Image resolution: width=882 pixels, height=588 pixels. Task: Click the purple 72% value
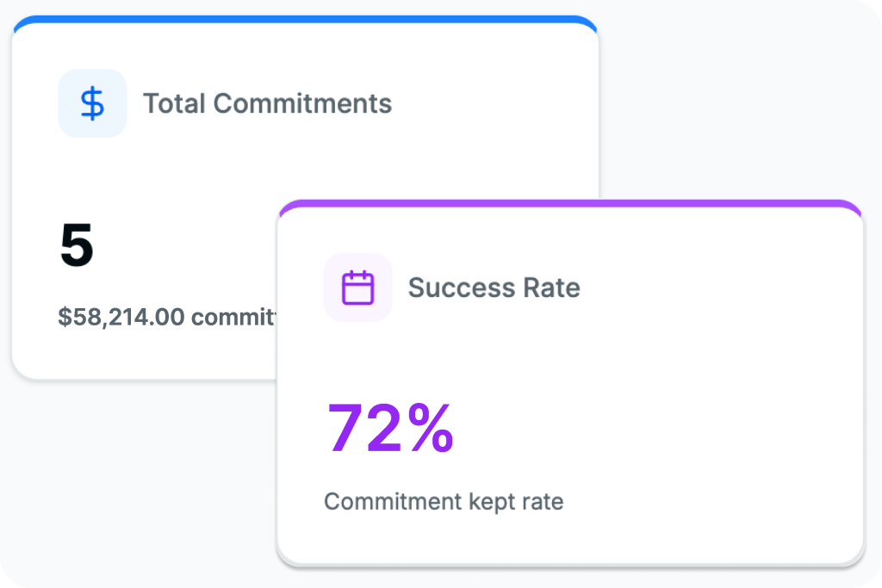click(x=390, y=428)
